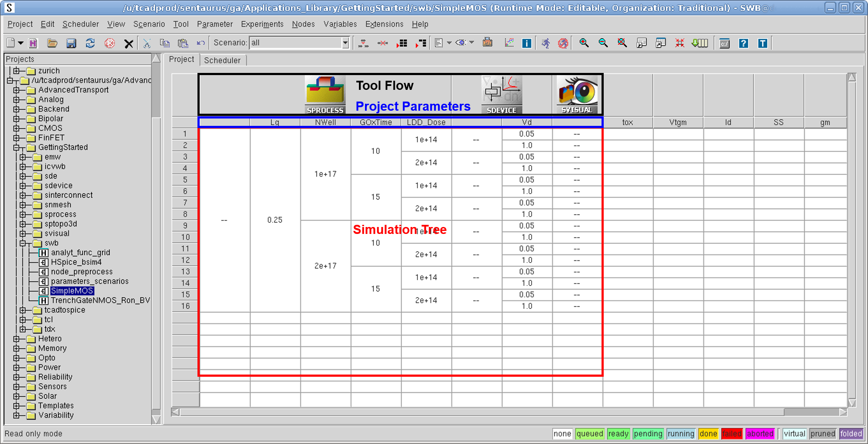Click the purple H project icon in toolbar
The height and width of the screenshot is (444, 868).
pyautogui.click(x=33, y=43)
